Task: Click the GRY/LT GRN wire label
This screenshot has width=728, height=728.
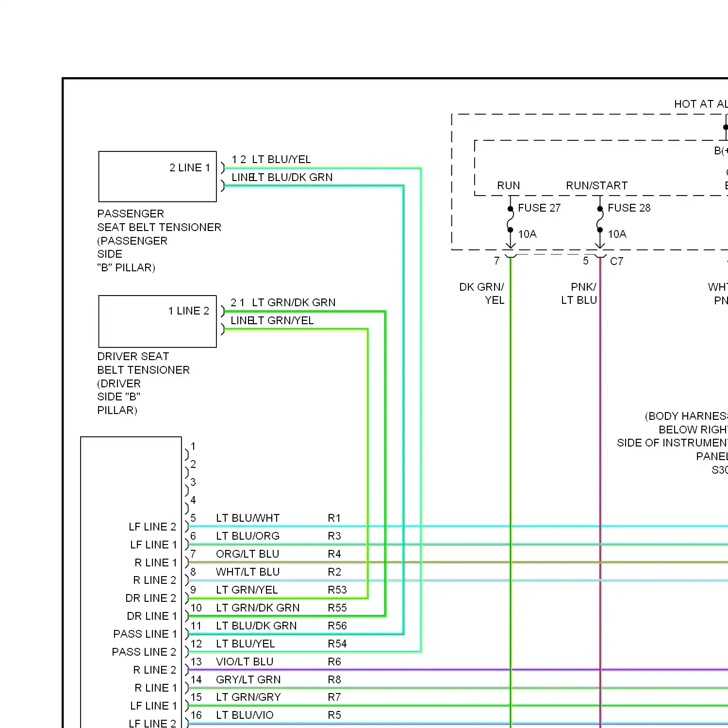Action: pyautogui.click(x=248, y=679)
